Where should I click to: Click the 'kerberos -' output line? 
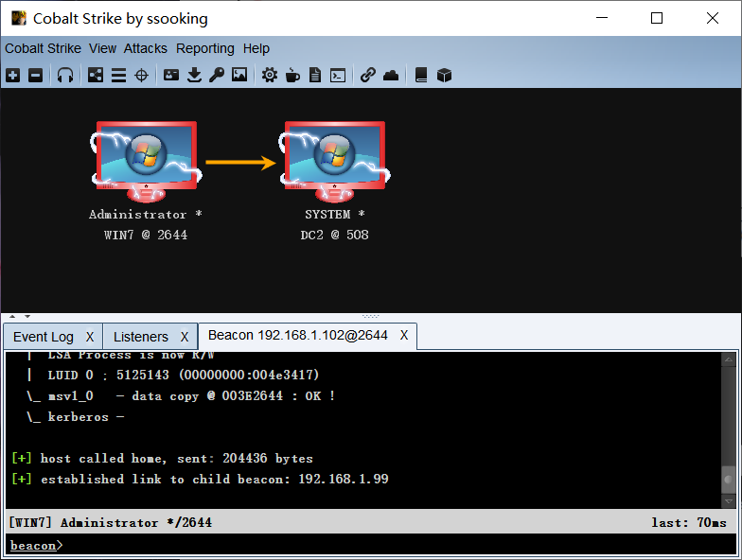[76, 416]
